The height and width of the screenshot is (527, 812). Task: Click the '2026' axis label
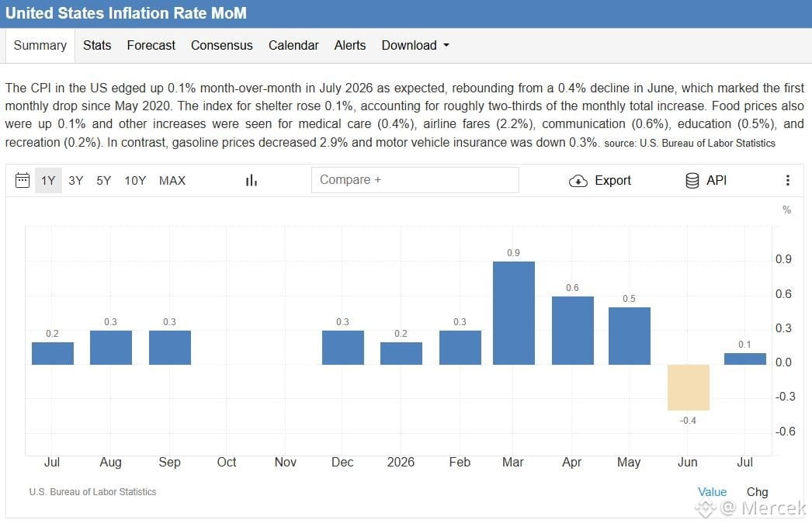pos(401,462)
